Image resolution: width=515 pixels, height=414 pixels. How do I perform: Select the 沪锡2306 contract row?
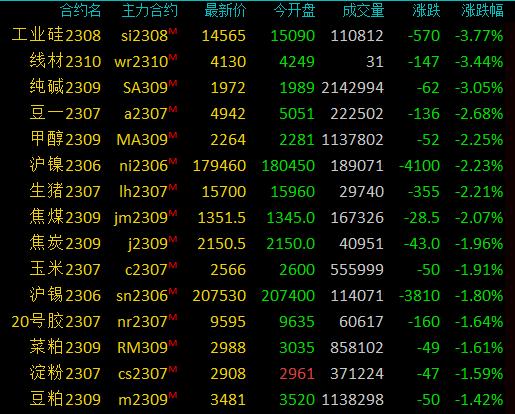[257, 295]
